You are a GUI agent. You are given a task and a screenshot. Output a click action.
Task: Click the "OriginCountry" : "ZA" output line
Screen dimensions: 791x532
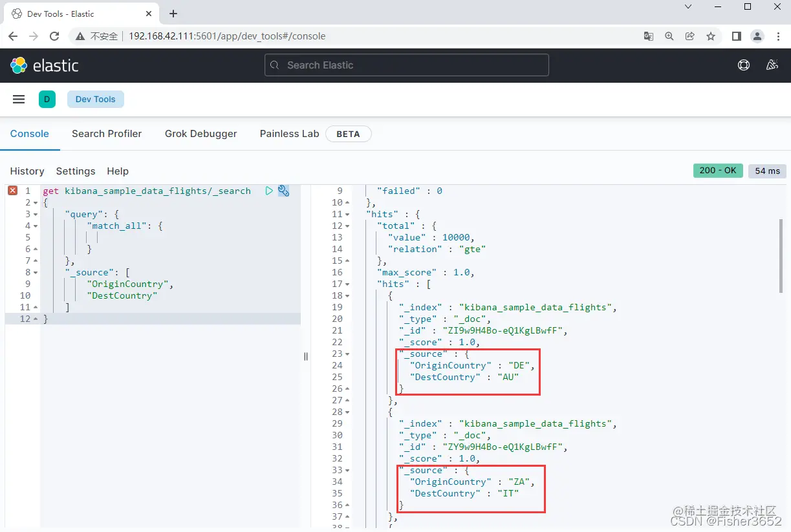coord(472,482)
